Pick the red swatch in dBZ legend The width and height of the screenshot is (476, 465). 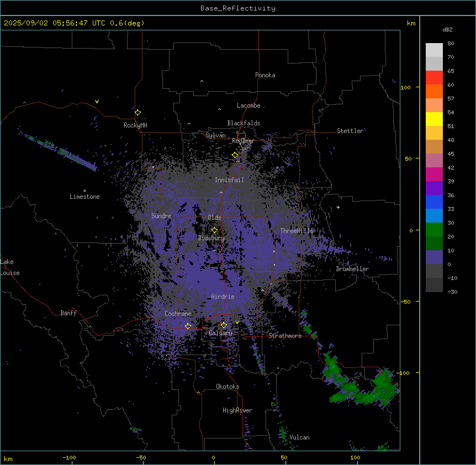tap(434, 78)
